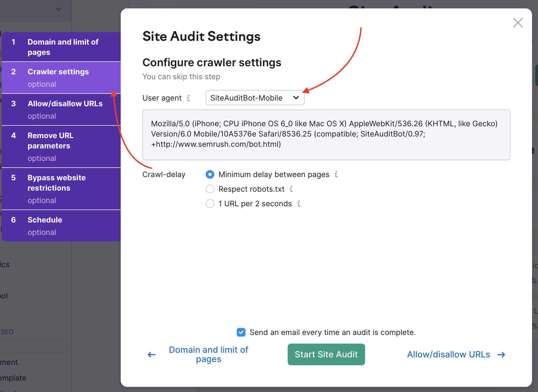Select Respect robots.txt radio option
The height and width of the screenshot is (392, 538).
click(x=210, y=189)
